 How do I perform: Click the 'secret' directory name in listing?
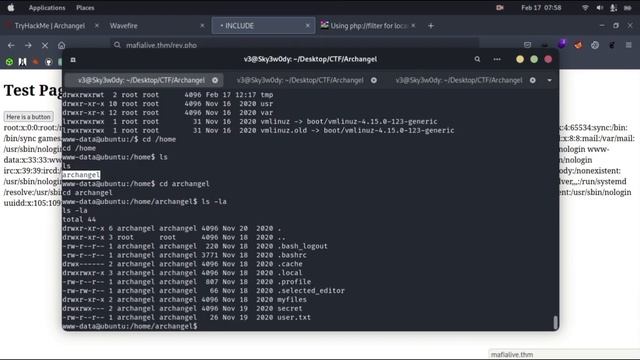tap(290, 308)
